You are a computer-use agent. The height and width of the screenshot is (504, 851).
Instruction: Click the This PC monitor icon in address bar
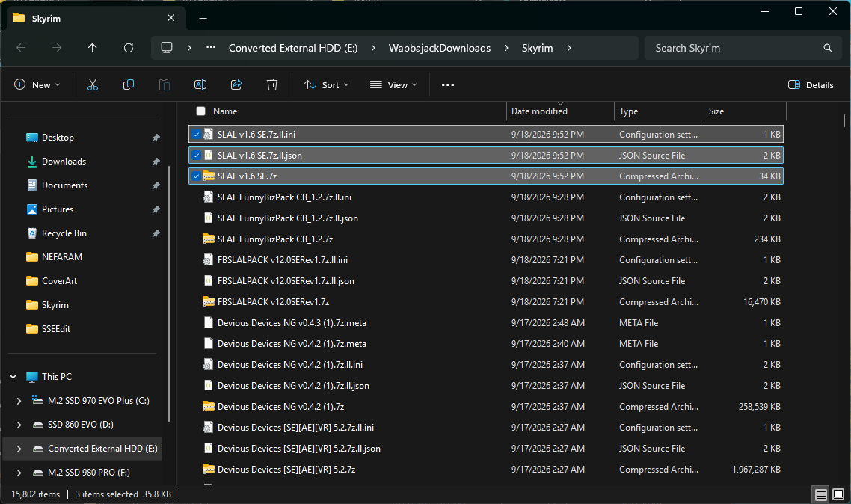pos(167,48)
